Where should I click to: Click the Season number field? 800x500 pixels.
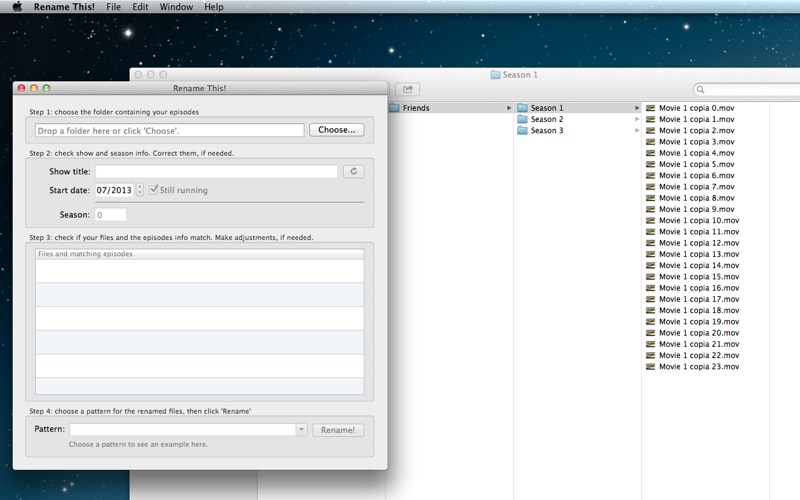click(x=110, y=215)
